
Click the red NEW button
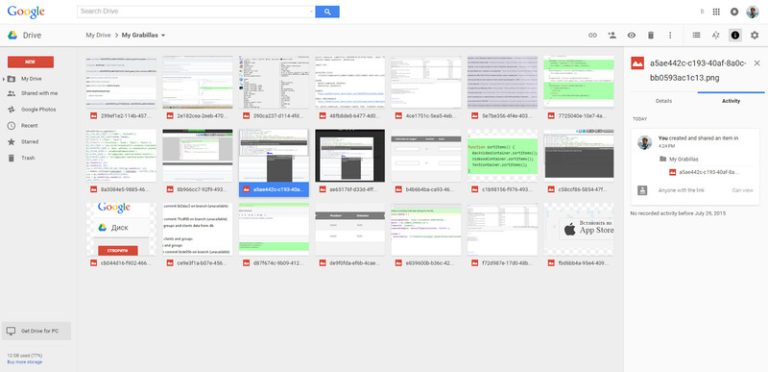tap(30, 62)
